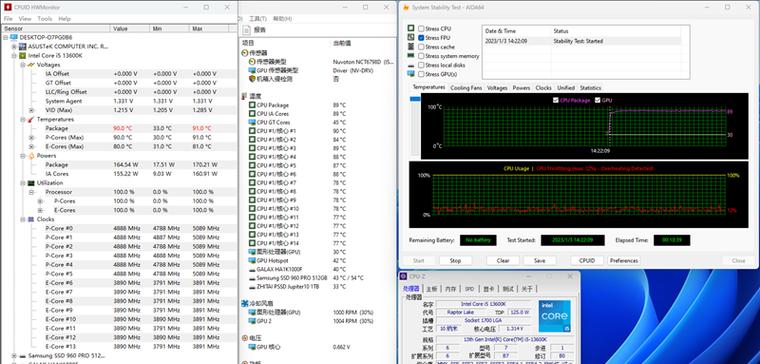The image size is (760, 364).
Task: Click the 传感器 section icon in AIDA64
Action: coord(245,52)
